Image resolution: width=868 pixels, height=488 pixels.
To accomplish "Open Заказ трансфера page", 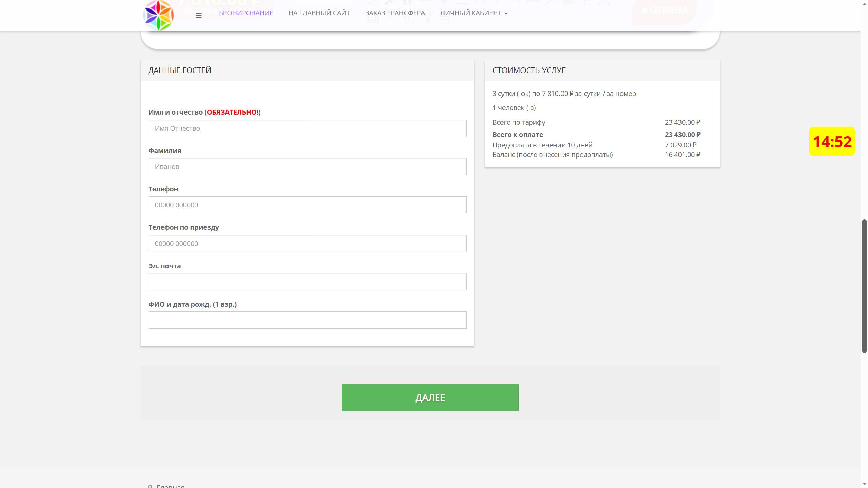I will point(395,13).
